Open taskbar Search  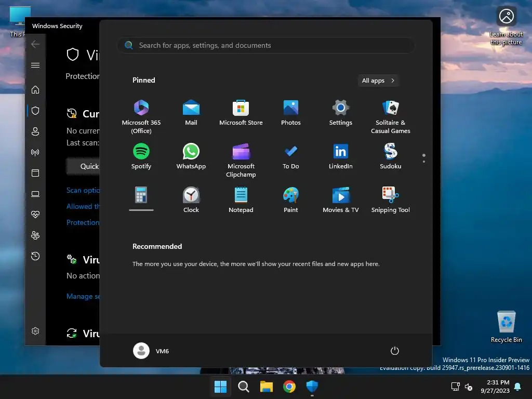tap(243, 387)
